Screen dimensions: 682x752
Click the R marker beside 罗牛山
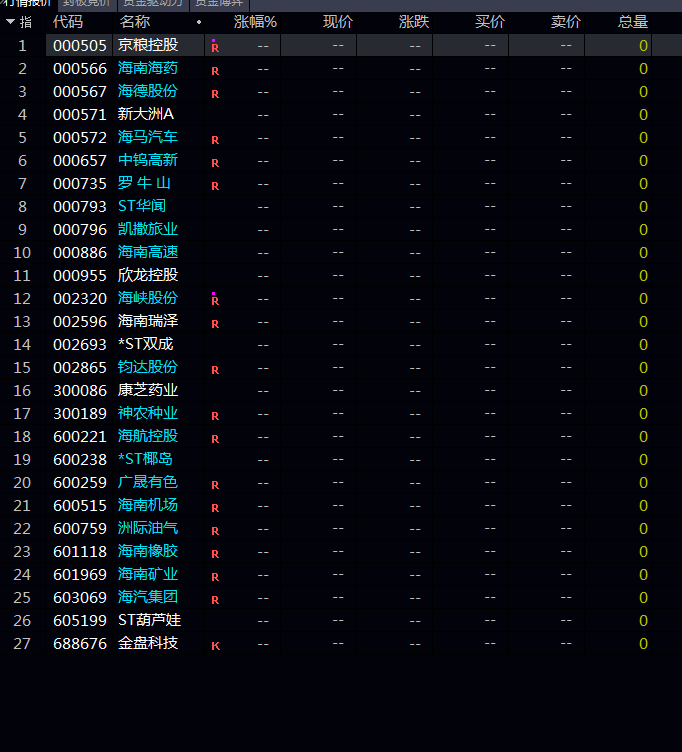click(x=215, y=186)
